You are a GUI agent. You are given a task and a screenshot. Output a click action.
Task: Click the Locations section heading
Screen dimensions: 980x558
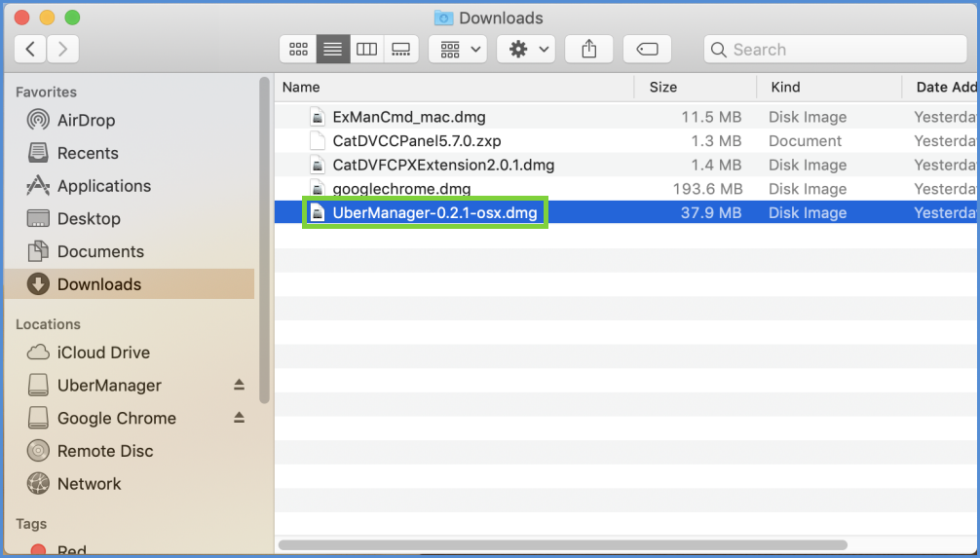(x=48, y=324)
